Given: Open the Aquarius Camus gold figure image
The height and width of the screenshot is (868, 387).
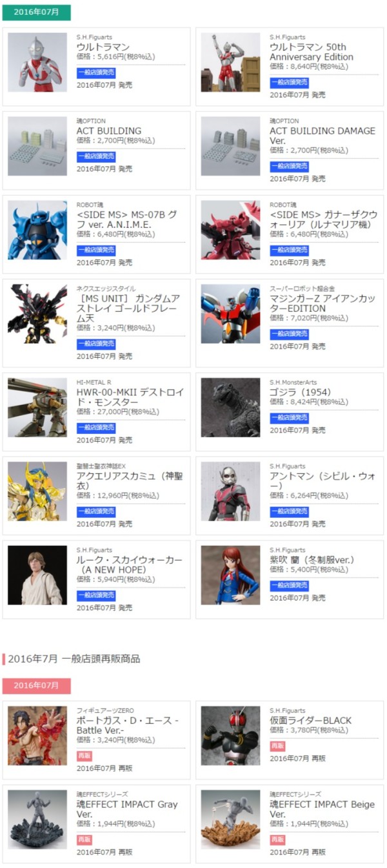Looking at the screenshot, I should coord(37,491).
